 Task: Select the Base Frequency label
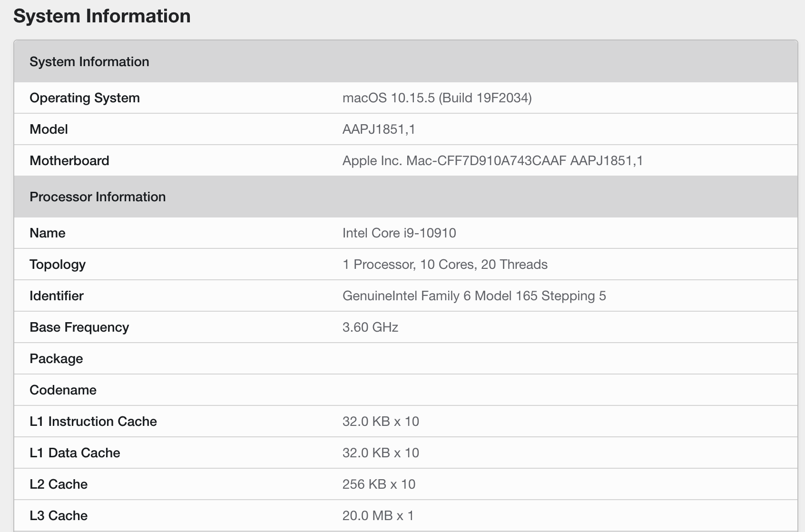coord(79,327)
